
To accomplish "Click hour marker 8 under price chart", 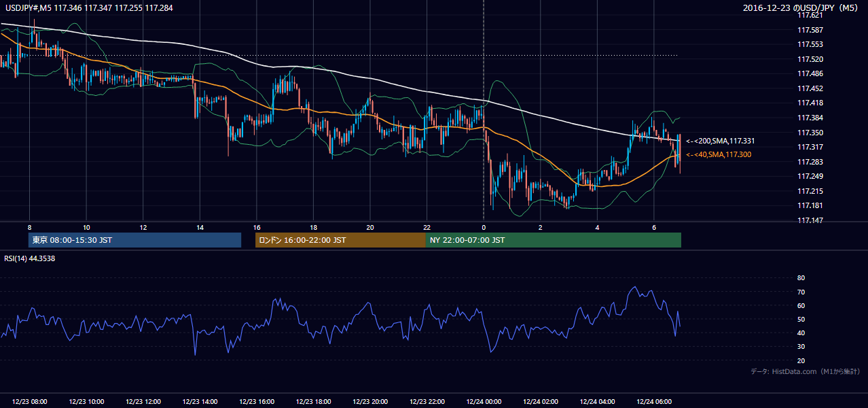I will tap(30, 227).
